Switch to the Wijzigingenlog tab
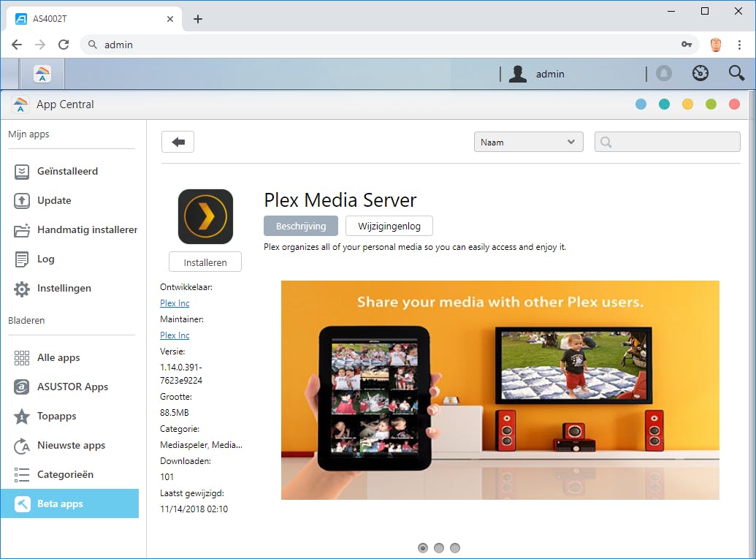756x559 pixels. tap(389, 226)
